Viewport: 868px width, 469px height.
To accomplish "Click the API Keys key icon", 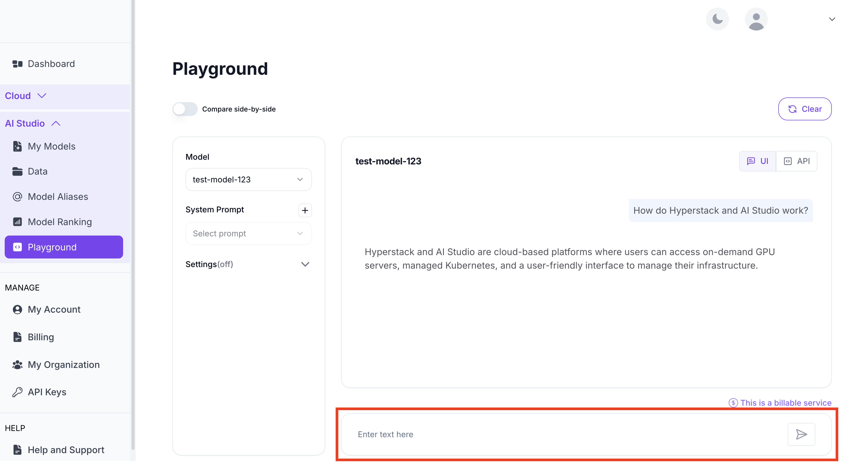I will pyautogui.click(x=17, y=392).
